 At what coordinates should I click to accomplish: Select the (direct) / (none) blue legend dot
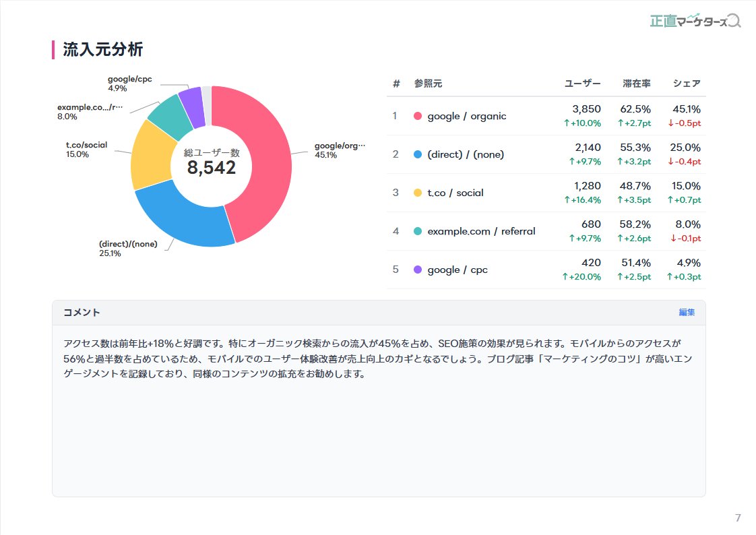(x=418, y=154)
